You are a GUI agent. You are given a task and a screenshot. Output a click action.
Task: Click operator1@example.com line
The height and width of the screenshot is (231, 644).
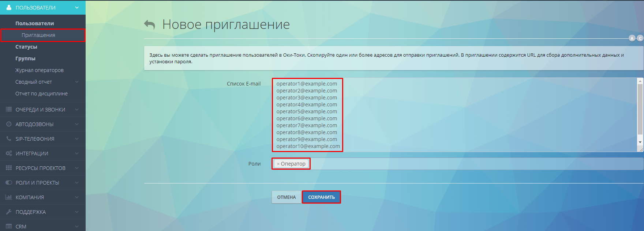pos(307,84)
